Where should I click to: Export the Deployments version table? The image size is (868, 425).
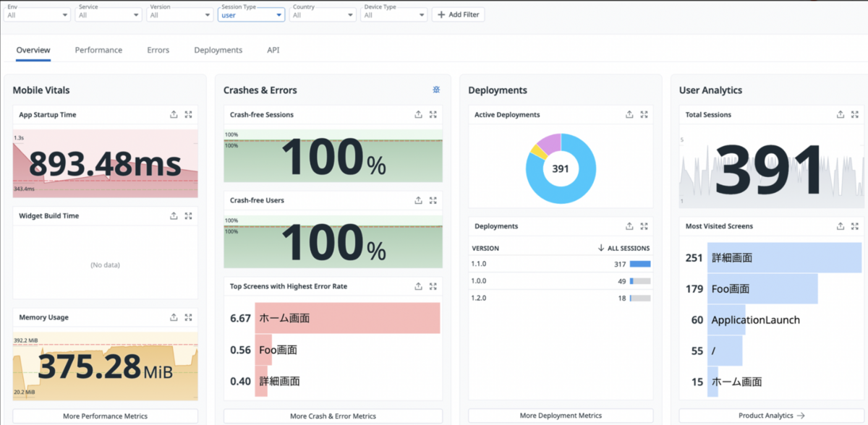(x=629, y=226)
